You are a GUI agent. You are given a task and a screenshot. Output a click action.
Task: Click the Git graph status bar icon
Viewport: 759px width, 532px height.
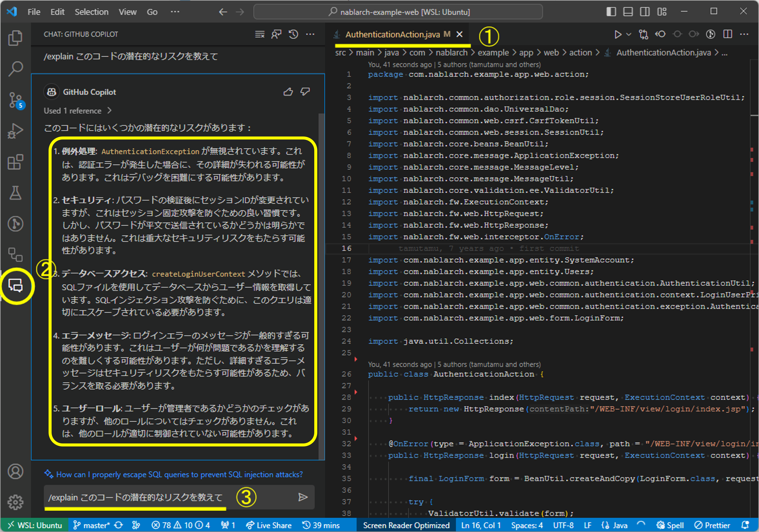click(x=136, y=525)
